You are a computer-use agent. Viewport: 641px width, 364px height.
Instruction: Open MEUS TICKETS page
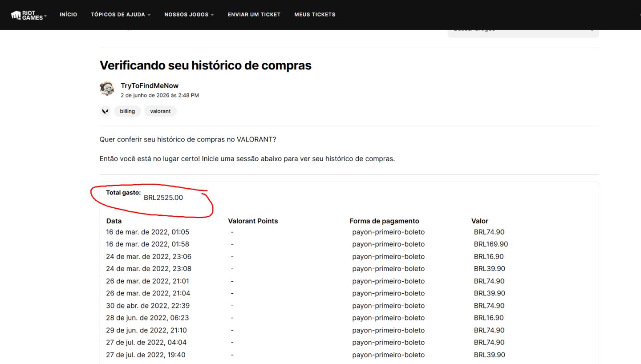pyautogui.click(x=315, y=15)
